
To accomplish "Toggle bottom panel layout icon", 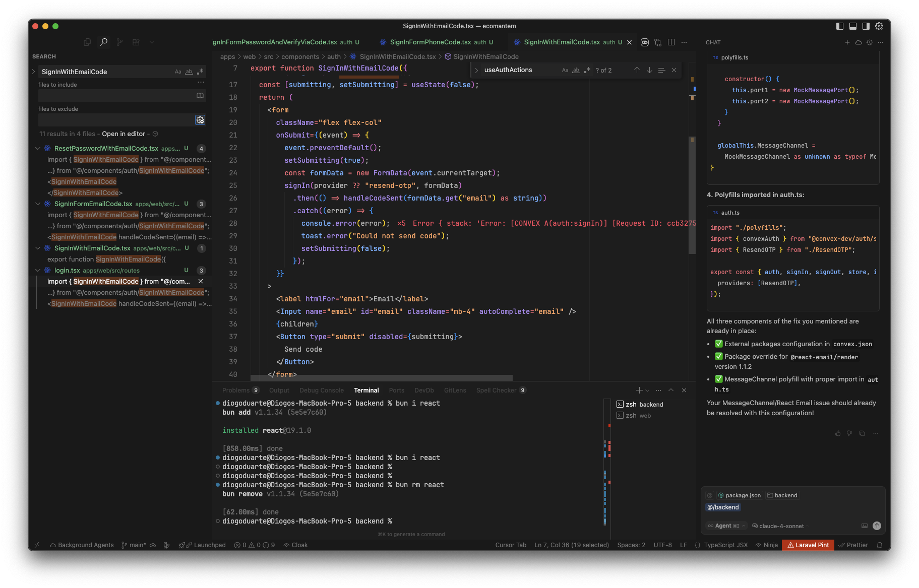I will pyautogui.click(x=853, y=26).
